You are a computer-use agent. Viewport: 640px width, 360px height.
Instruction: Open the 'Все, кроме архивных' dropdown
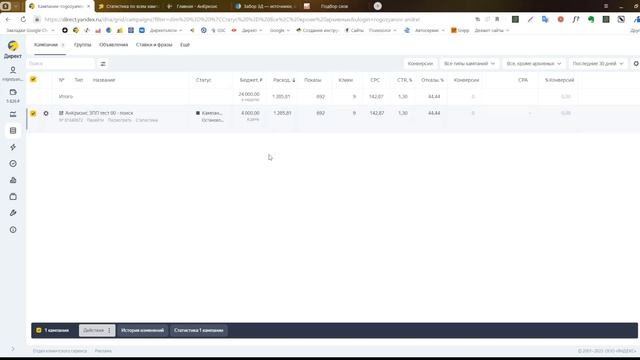533,64
